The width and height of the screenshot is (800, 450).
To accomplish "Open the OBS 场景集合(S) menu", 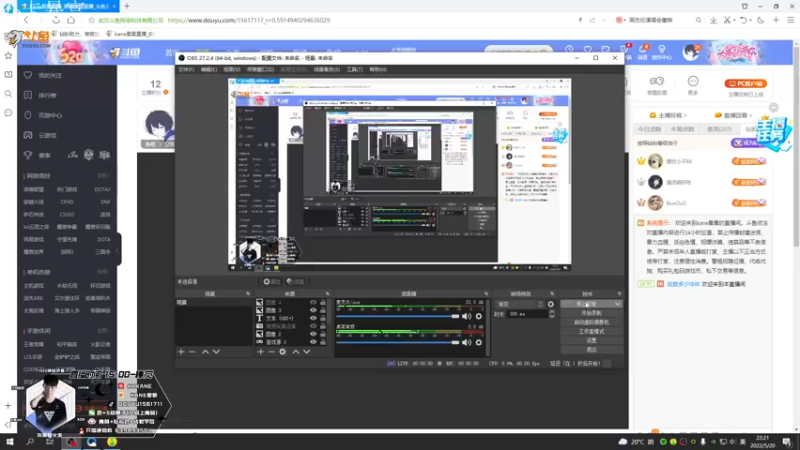I will click(x=327, y=69).
